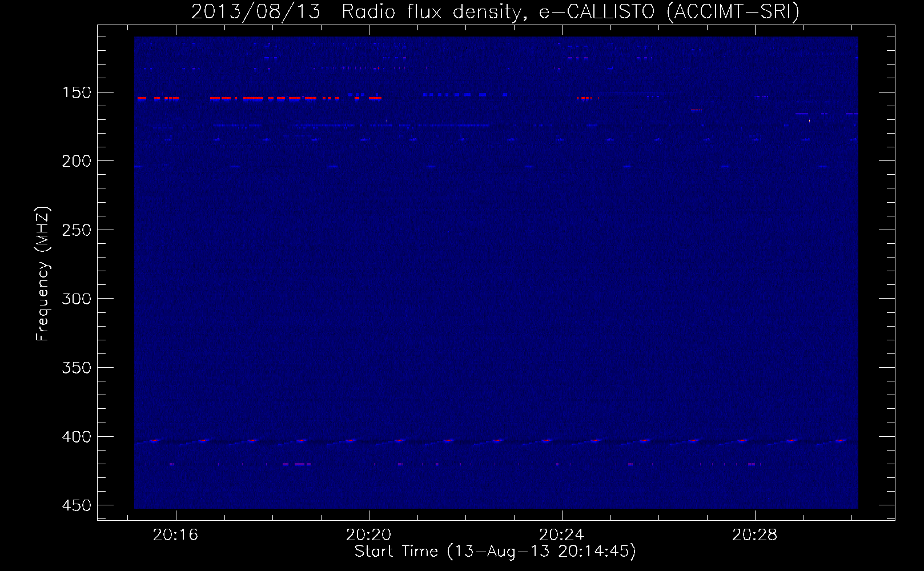Click the 400 frequency tick label
924x571 pixels.
click(77, 437)
